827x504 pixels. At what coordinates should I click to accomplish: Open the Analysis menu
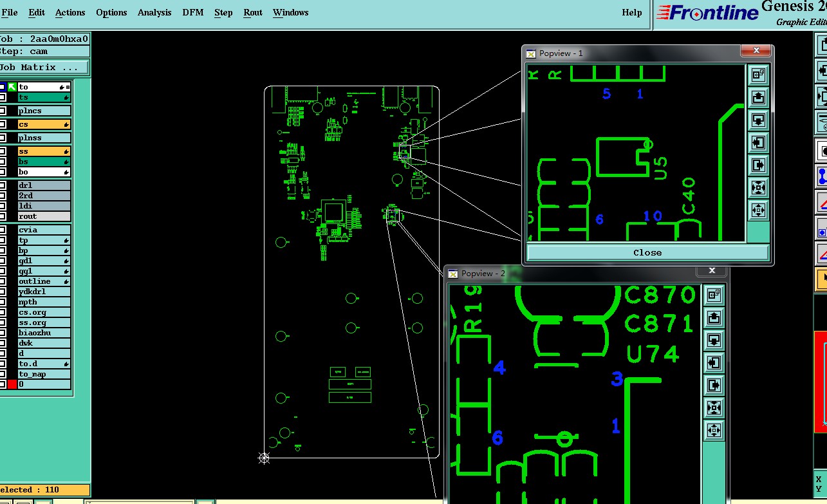pyautogui.click(x=154, y=12)
